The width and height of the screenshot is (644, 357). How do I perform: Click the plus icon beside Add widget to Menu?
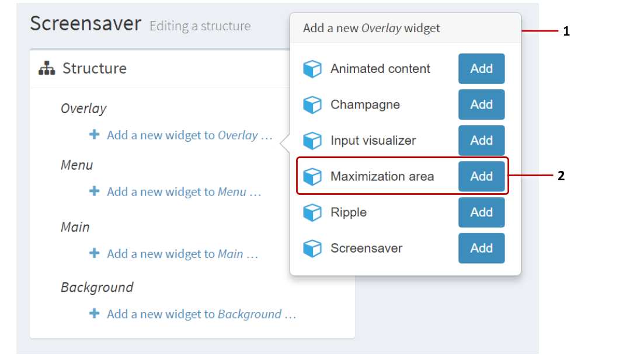[x=94, y=191]
